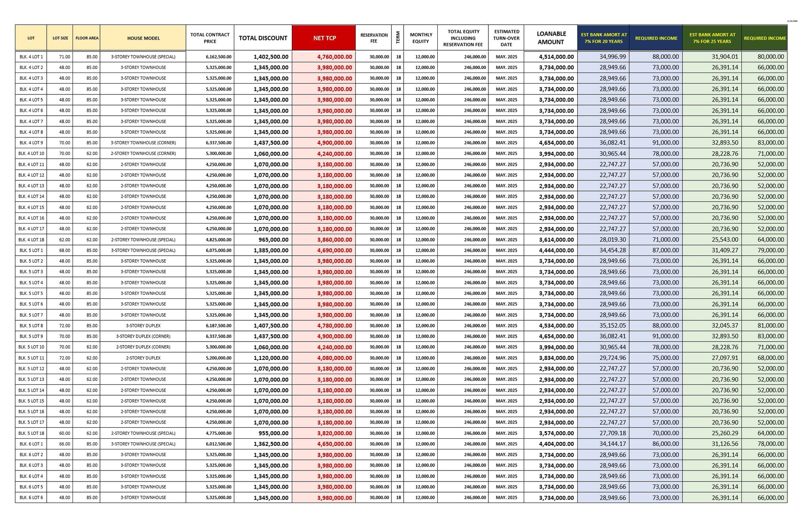
Task: Click the 3-STOREY DUPLEX (CORNER) model cell
Action: [x=143, y=336]
